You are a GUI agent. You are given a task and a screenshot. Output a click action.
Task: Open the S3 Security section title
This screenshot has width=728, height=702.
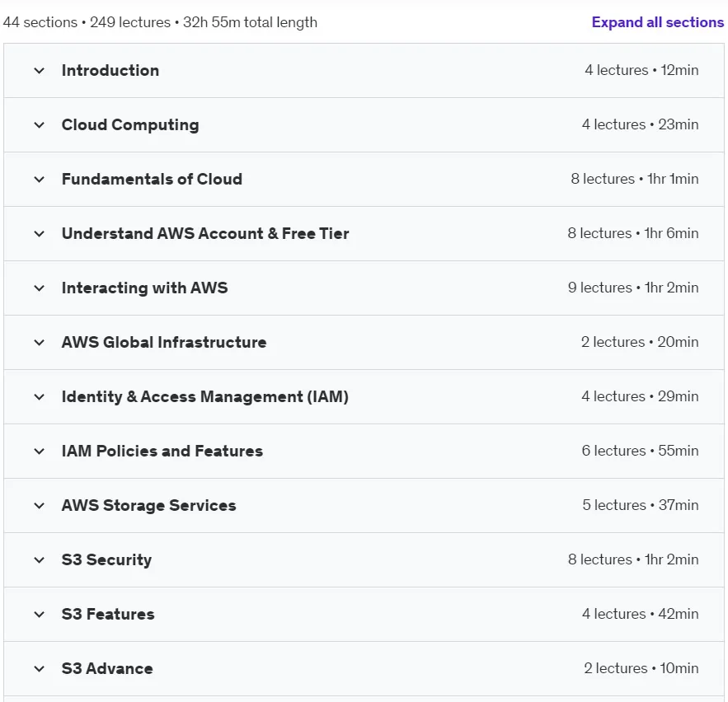coord(107,559)
